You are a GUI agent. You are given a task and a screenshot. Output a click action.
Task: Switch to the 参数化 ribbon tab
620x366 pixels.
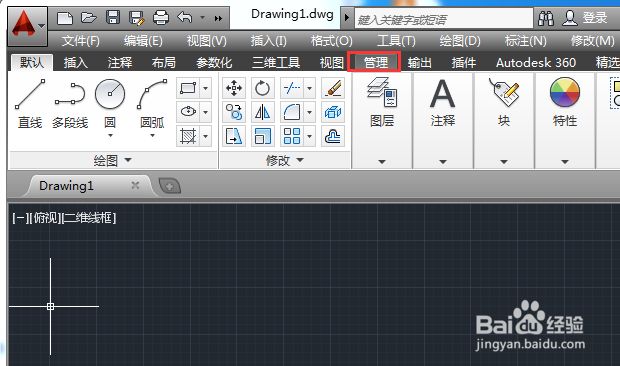point(214,62)
